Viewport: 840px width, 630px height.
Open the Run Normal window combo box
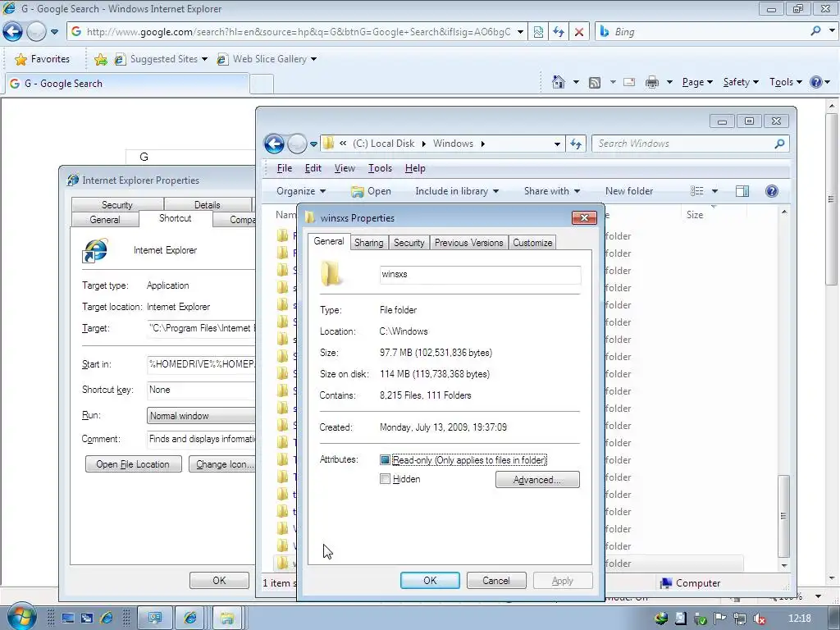[201, 416]
